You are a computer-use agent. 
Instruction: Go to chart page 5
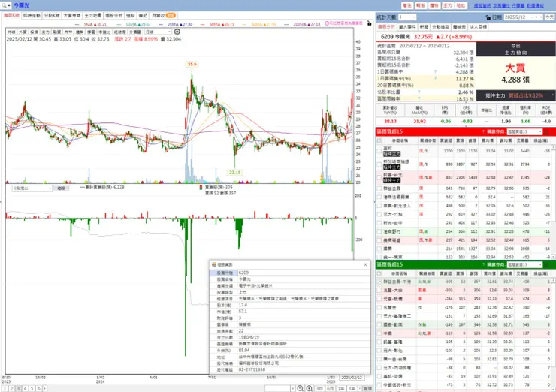(32, 388)
